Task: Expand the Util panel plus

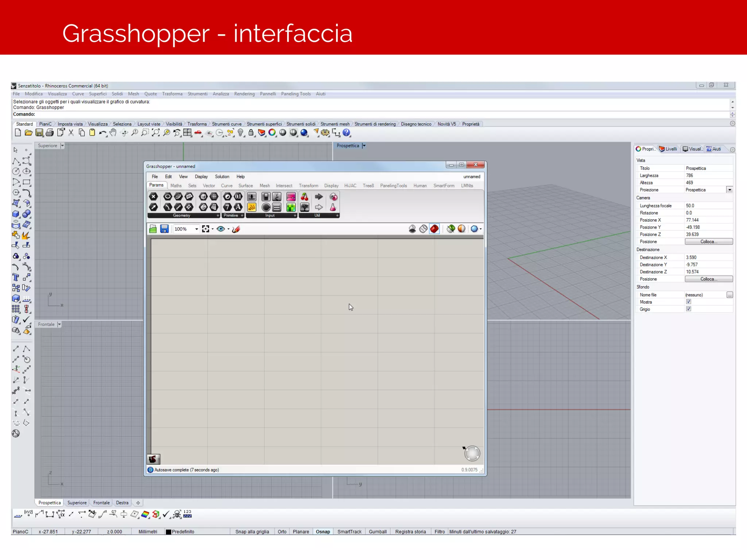Action: coord(337,215)
